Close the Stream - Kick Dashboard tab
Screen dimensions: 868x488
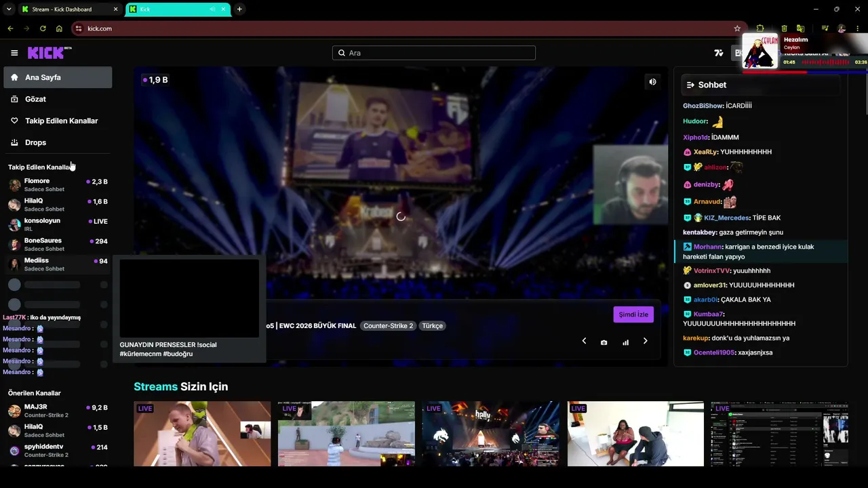115,9
